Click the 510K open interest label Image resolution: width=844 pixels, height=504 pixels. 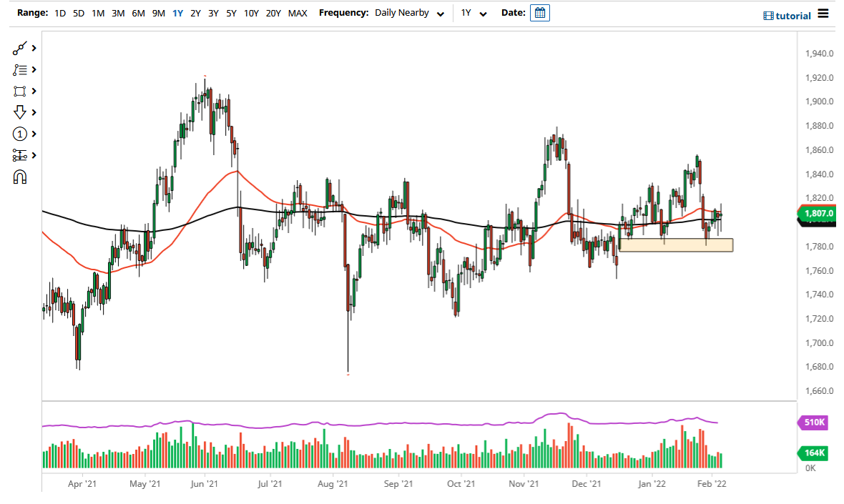pyautogui.click(x=814, y=423)
